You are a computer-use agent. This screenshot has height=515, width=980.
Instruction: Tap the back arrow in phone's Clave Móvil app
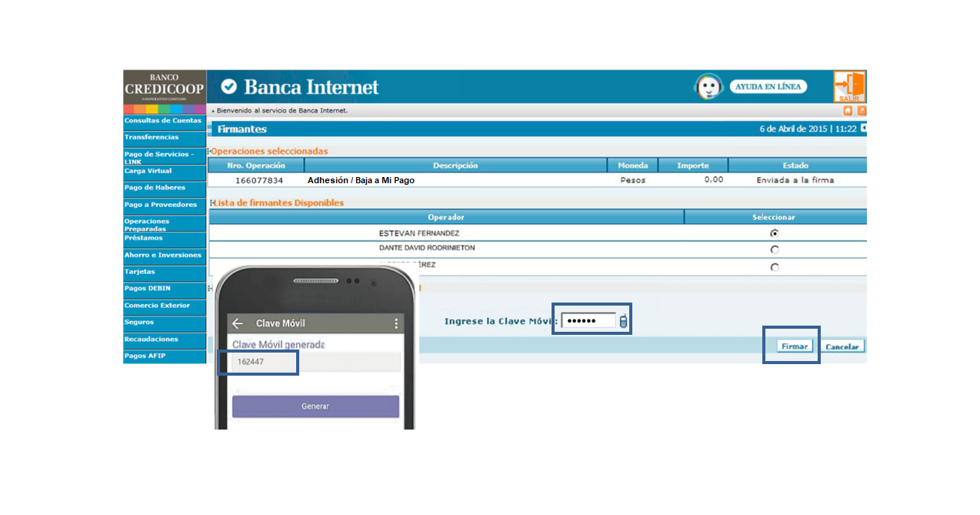point(238,323)
